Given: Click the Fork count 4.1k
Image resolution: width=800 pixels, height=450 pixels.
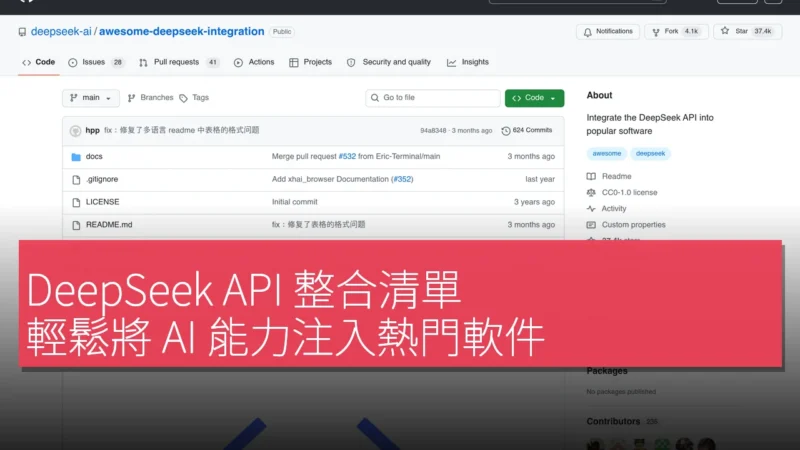Looking at the screenshot, I should pos(691,32).
